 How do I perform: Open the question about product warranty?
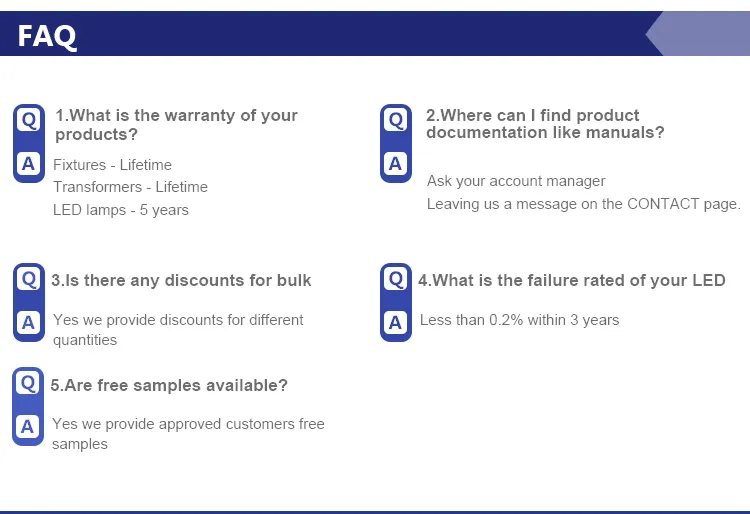pos(176,125)
